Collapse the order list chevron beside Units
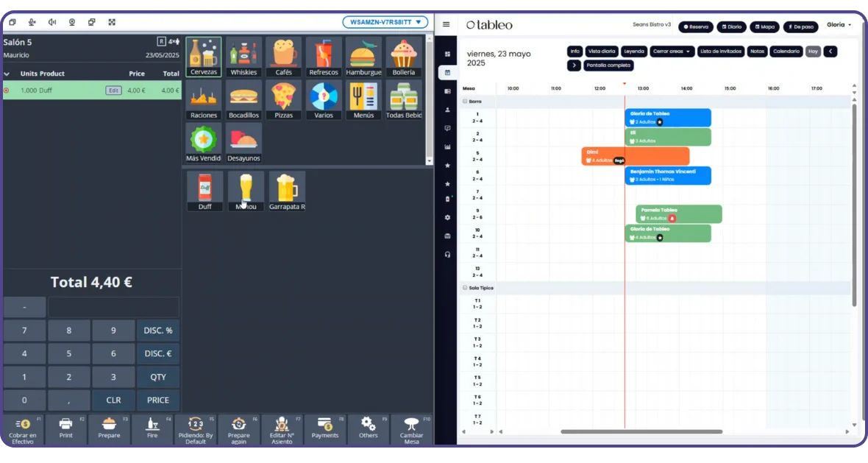Viewport: 868px width, 463px height. [x=7, y=74]
